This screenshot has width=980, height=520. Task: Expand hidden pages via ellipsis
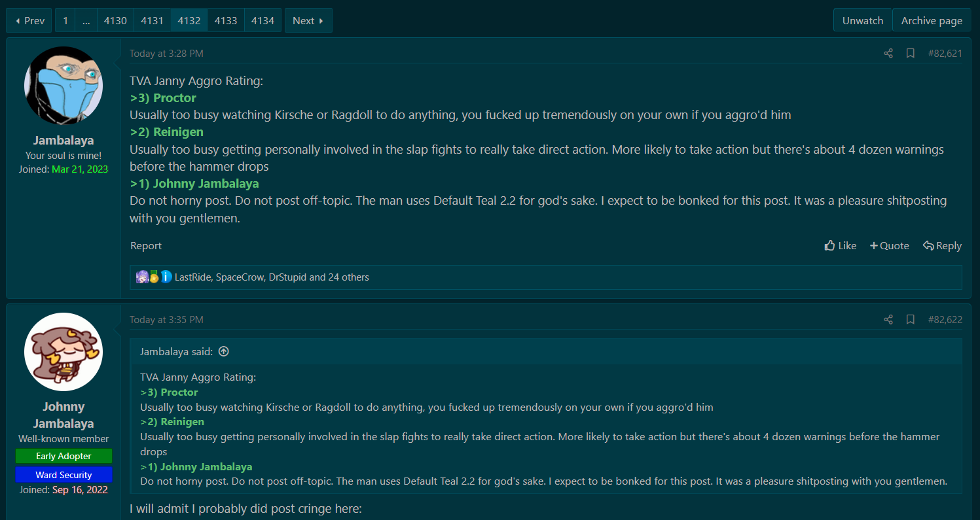click(x=86, y=20)
